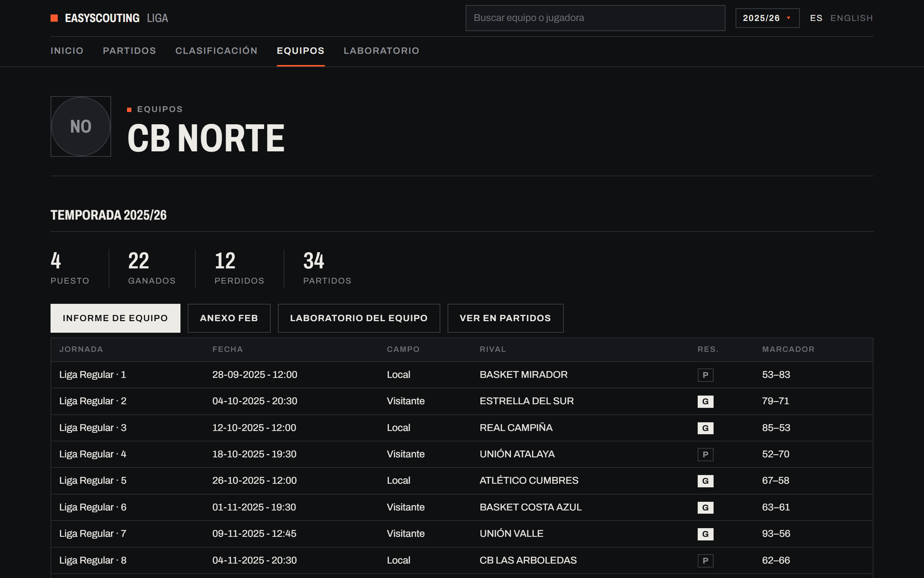924x578 pixels.
Task: Open the Partidos tab
Action: tap(130, 51)
